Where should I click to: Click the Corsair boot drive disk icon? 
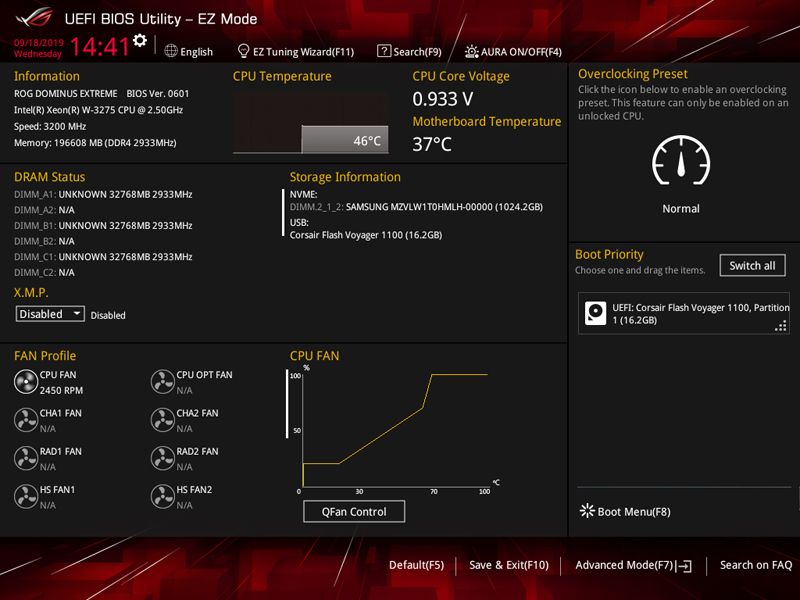pos(595,313)
